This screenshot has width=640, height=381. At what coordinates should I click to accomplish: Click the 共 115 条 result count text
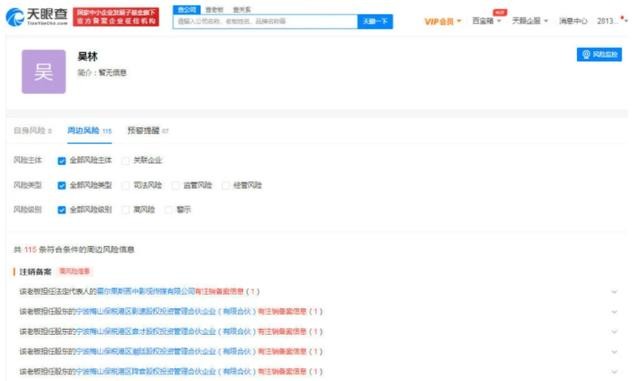click(x=74, y=250)
